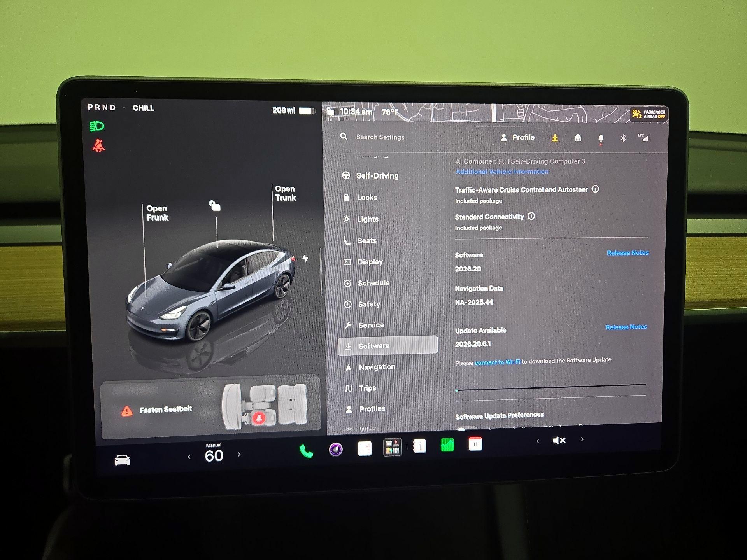
Task: Open the notes app in the dock
Action: click(x=365, y=448)
